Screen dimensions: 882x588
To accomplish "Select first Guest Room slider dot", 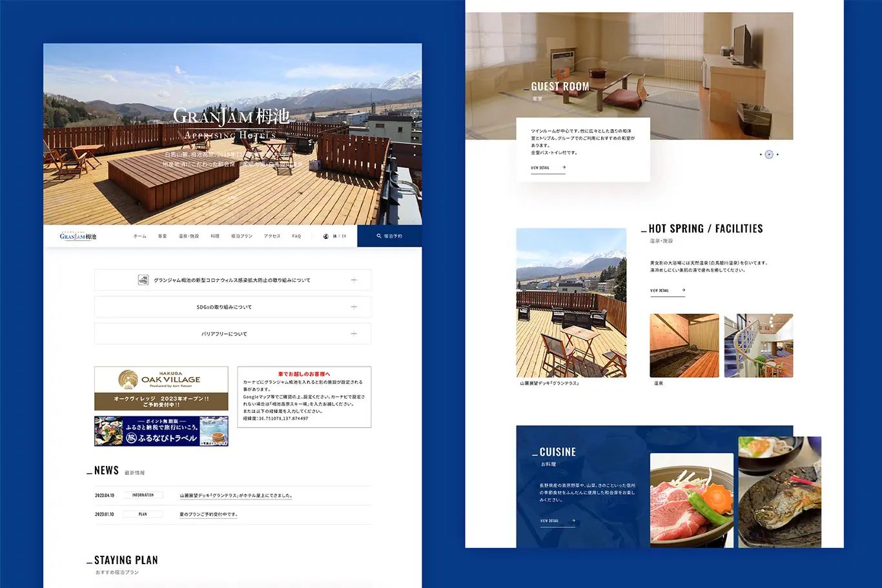I will pos(761,154).
